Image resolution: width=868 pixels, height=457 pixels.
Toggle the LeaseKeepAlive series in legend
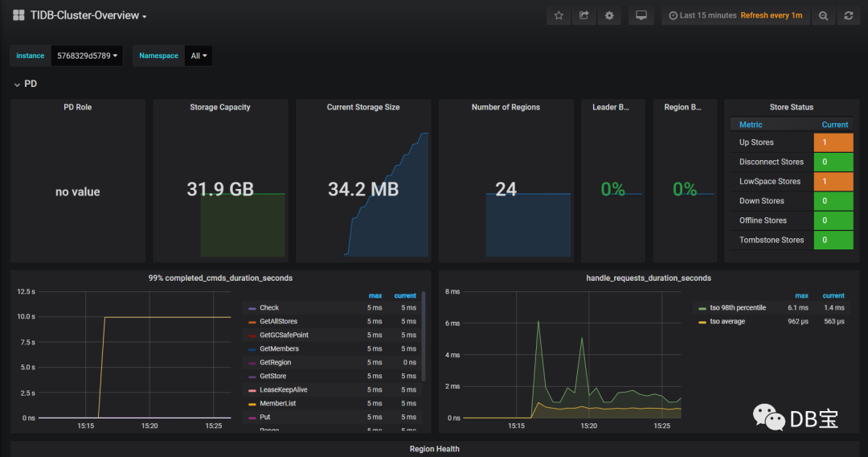click(x=284, y=389)
